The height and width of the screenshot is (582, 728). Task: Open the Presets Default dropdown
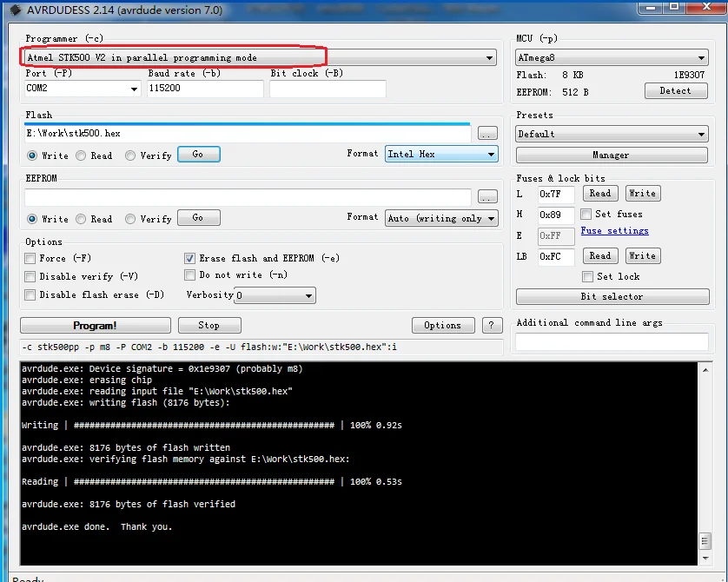[612, 134]
